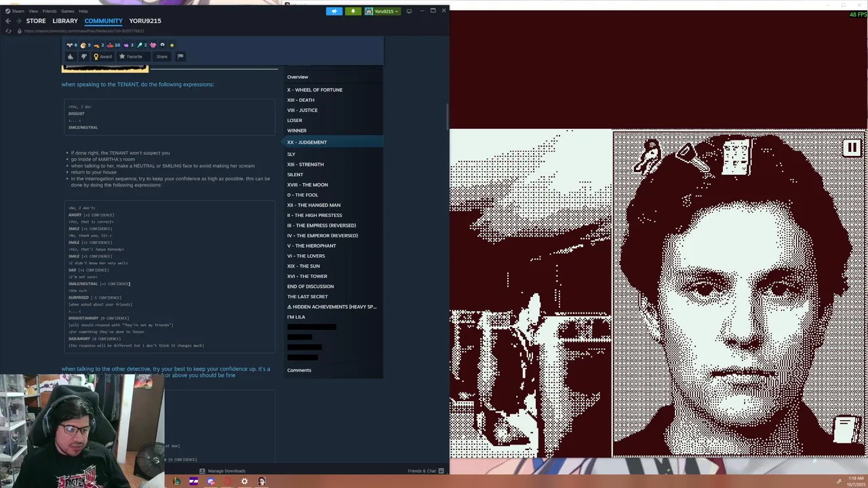Click the thumbs down rate button

click(x=83, y=57)
